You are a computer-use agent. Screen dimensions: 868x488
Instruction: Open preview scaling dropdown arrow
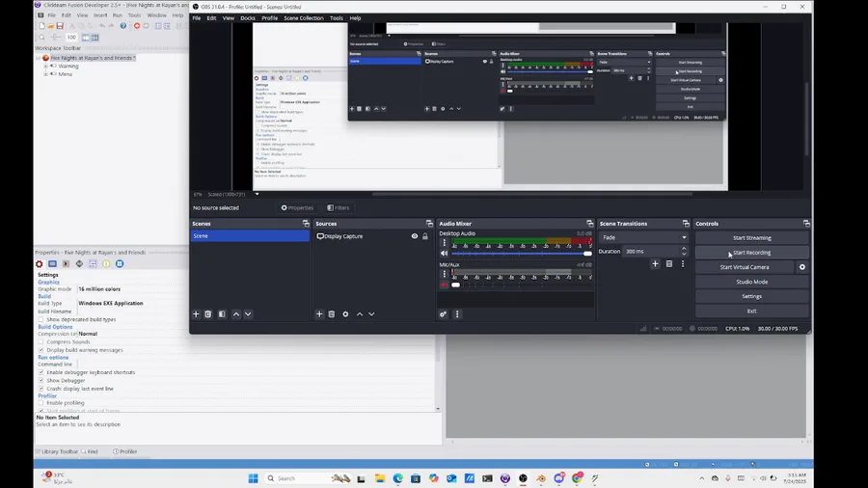[x=257, y=194]
